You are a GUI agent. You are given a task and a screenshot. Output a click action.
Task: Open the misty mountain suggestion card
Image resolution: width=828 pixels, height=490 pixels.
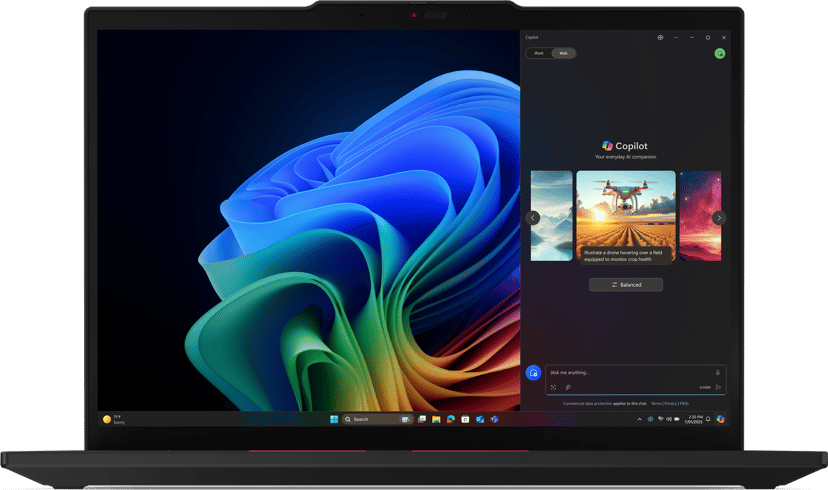551,216
